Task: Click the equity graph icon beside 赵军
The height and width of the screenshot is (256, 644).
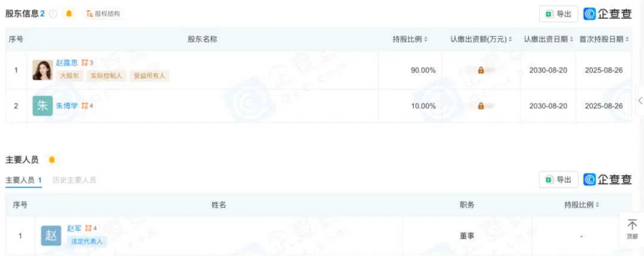Action: click(88, 228)
